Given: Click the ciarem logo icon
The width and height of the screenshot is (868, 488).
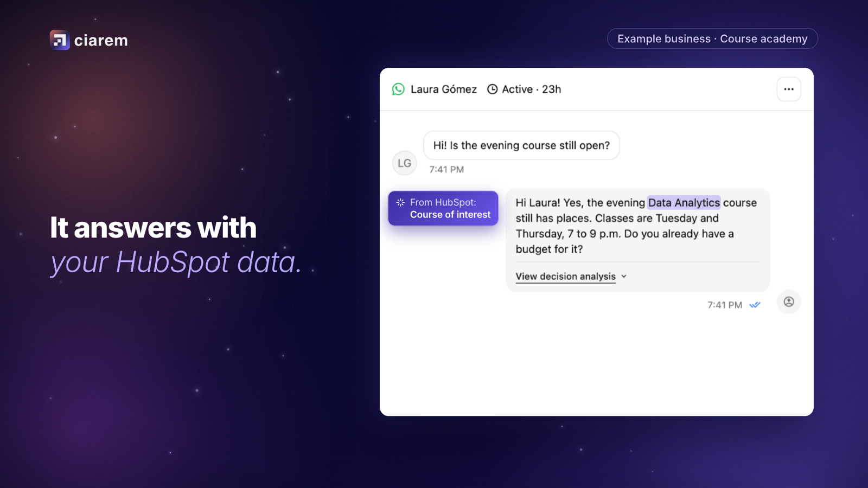Looking at the screenshot, I should [60, 40].
